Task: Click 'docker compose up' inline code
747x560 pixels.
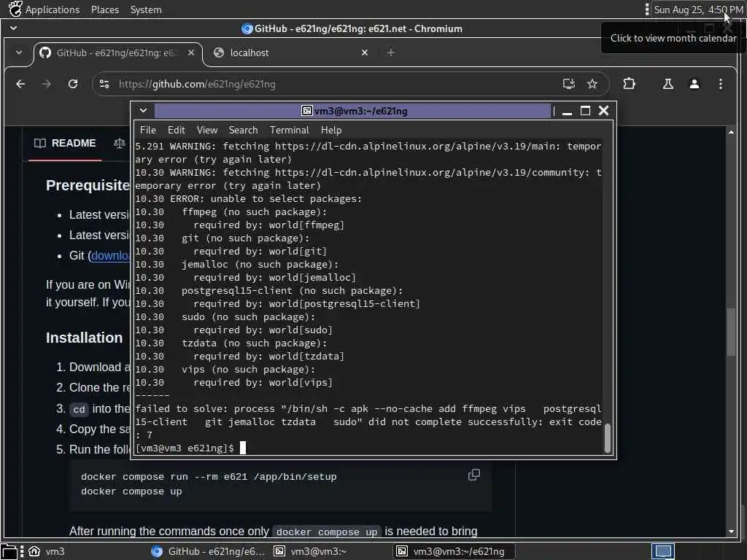Action: (x=327, y=532)
